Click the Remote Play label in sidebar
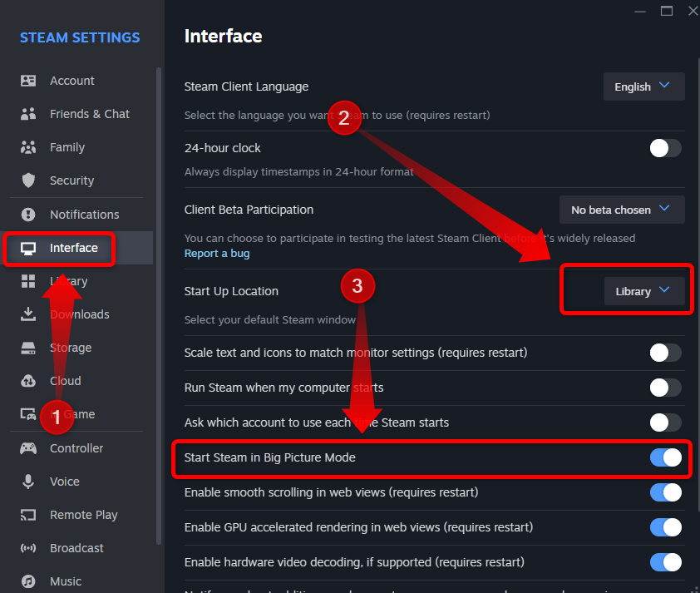The image size is (700, 593). pyautogui.click(x=83, y=515)
